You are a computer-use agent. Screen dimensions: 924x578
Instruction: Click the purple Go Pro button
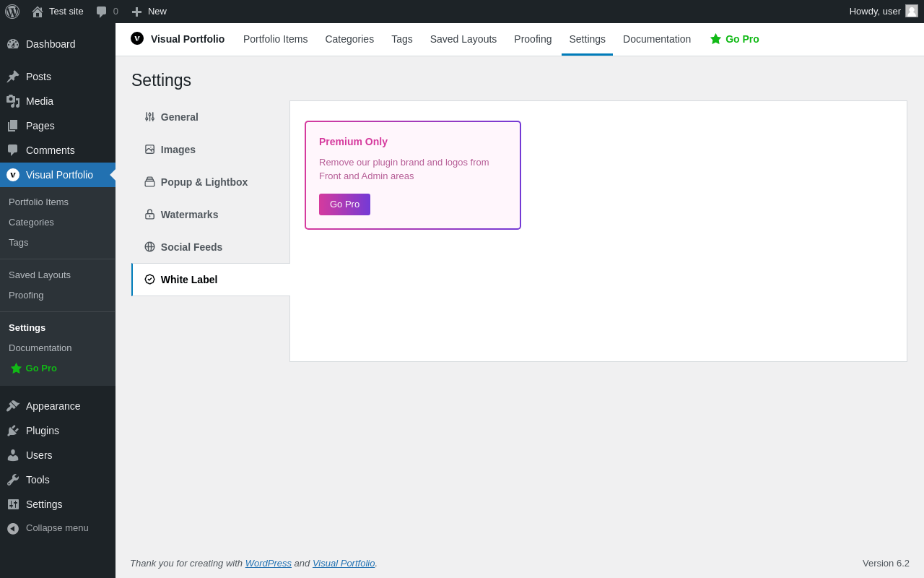[344, 204]
